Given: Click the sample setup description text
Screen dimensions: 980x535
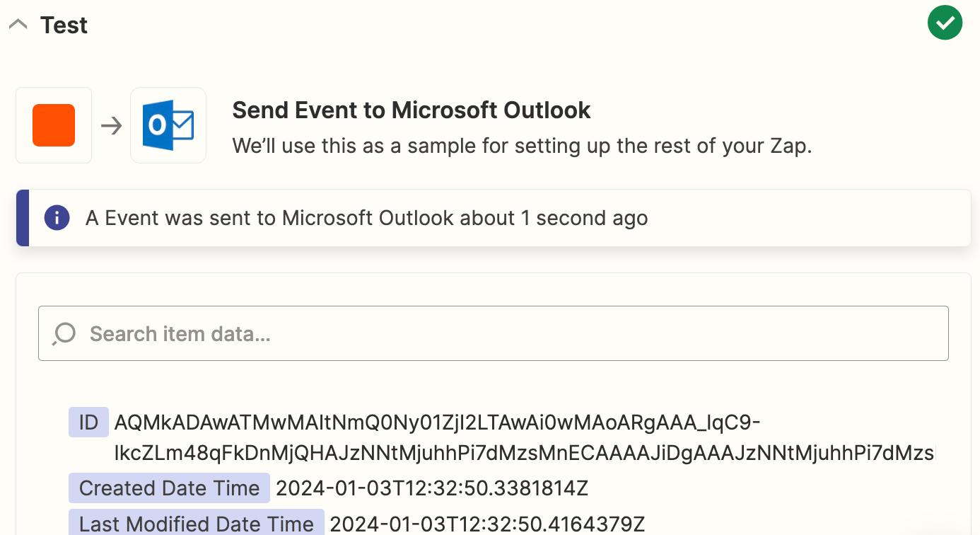Looking at the screenshot, I should tap(522, 146).
